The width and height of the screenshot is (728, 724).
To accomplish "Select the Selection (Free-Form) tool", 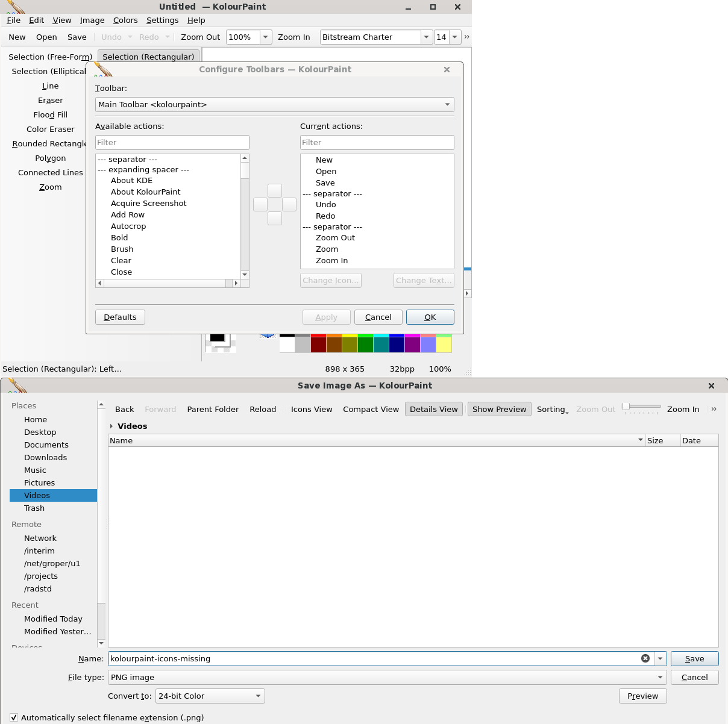I will 50,57.
